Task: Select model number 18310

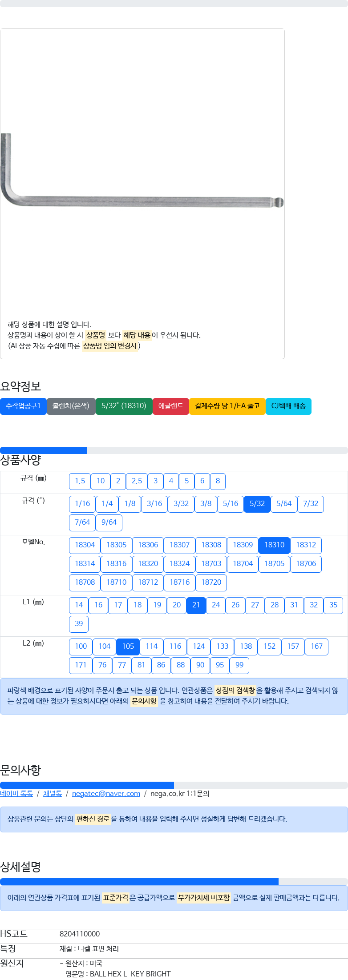Action: point(275,545)
